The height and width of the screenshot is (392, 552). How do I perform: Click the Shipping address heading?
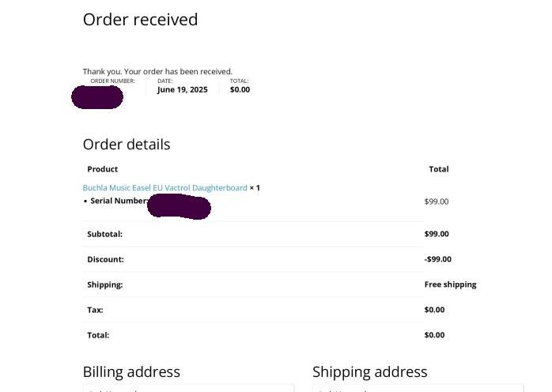(369, 372)
